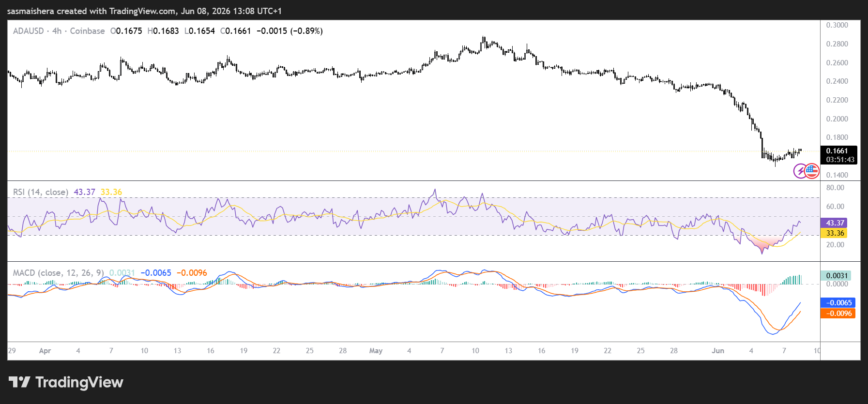Click the 0.2200 price axis label

point(837,100)
